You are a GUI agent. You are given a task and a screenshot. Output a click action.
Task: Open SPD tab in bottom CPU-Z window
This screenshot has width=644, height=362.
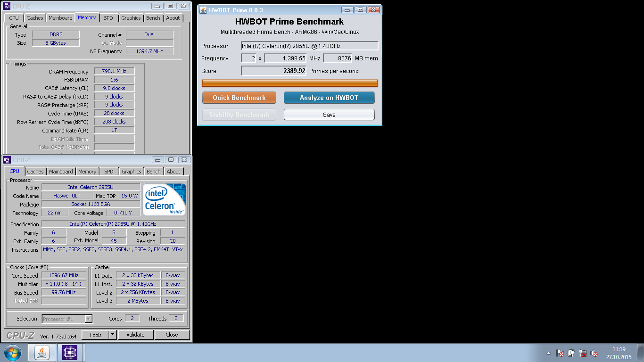tap(109, 172)
